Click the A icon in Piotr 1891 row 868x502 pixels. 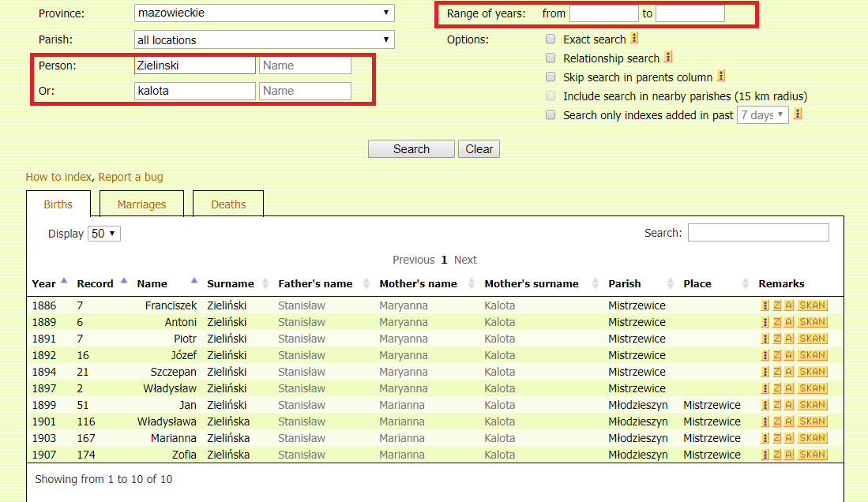(788, 339)
